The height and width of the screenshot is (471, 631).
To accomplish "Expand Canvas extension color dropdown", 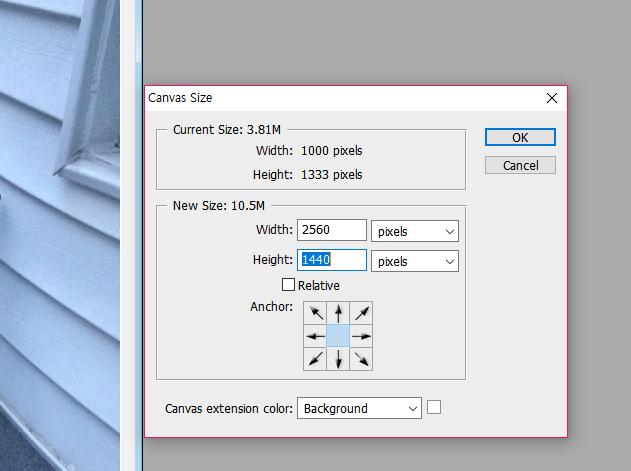I will (359, 408).
